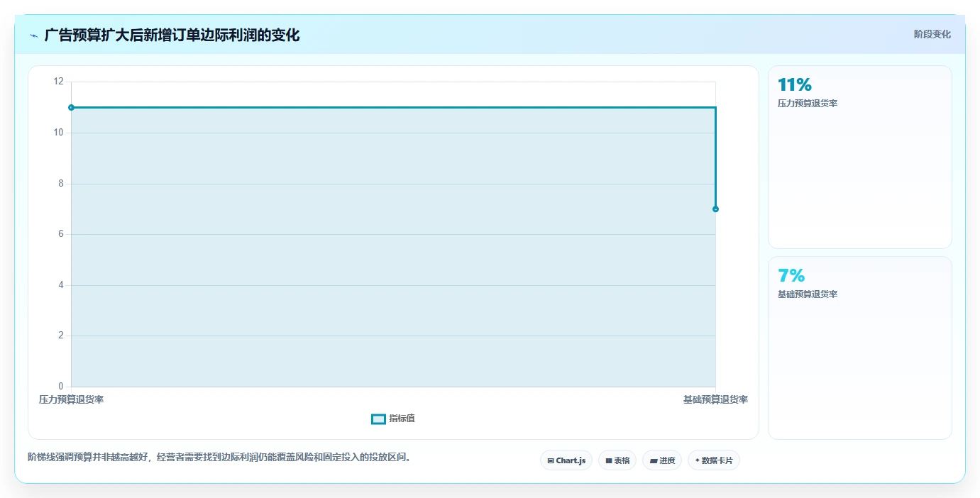980x498 pixels.
Task: Select the 表格 tag chip
Action: pyautogui.click(x=617, y=460)
